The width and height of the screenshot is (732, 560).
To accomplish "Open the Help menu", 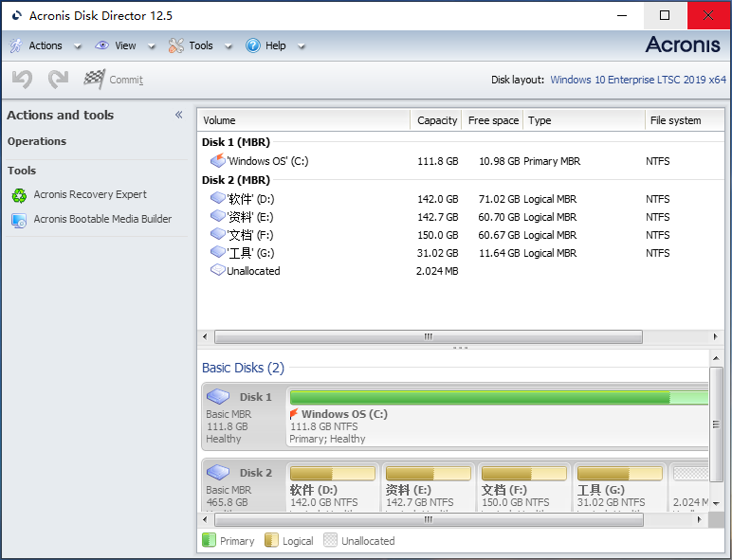I will click(x=275, y=45).
